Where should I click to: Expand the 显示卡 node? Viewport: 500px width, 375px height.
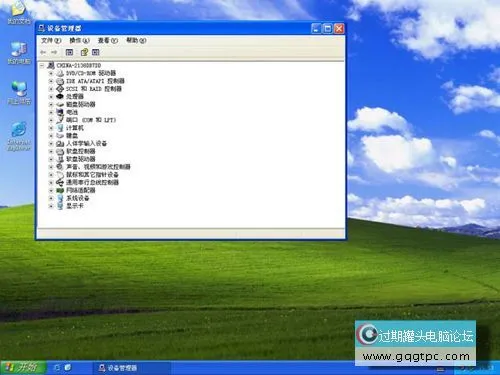tap(51, 206)
